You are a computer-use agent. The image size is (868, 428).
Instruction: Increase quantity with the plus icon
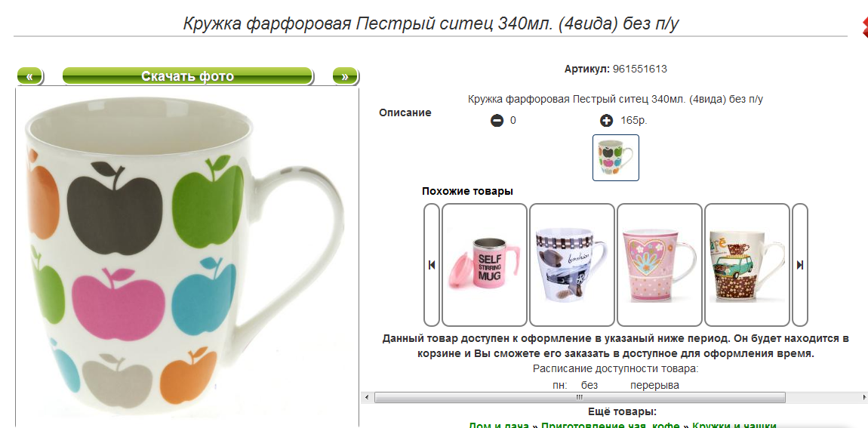[x=607, y=120]
